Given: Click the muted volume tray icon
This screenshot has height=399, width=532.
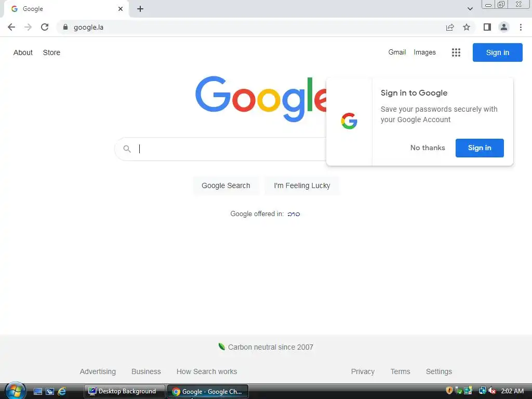Looking at the screenshot, I should (x=492, y=391).
